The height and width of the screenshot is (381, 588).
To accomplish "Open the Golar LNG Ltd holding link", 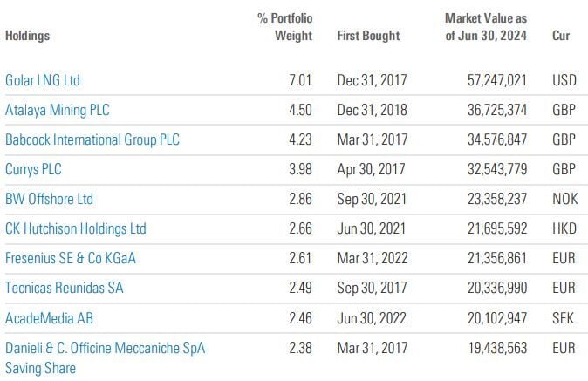I will (42, 80).
